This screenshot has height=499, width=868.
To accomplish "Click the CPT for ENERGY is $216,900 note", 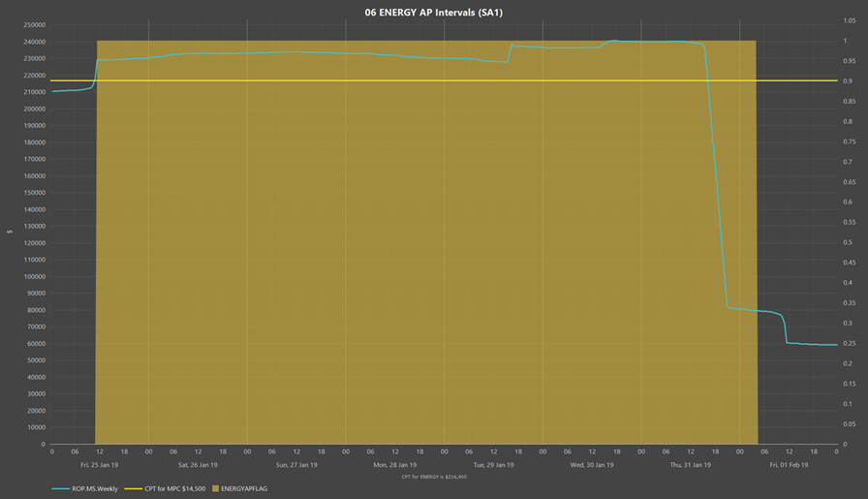I will [434, 477].
